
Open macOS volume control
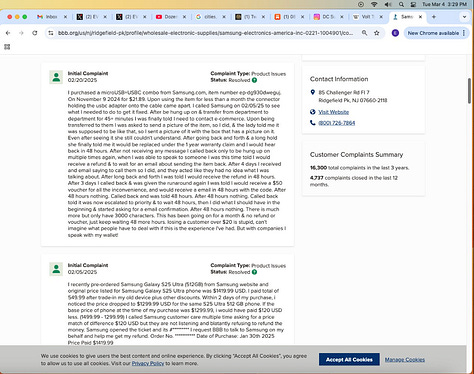point(388,4)
